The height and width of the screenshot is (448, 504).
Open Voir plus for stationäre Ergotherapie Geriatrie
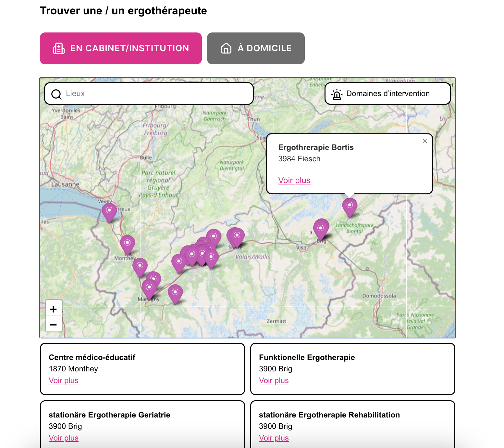click(64, 438)
